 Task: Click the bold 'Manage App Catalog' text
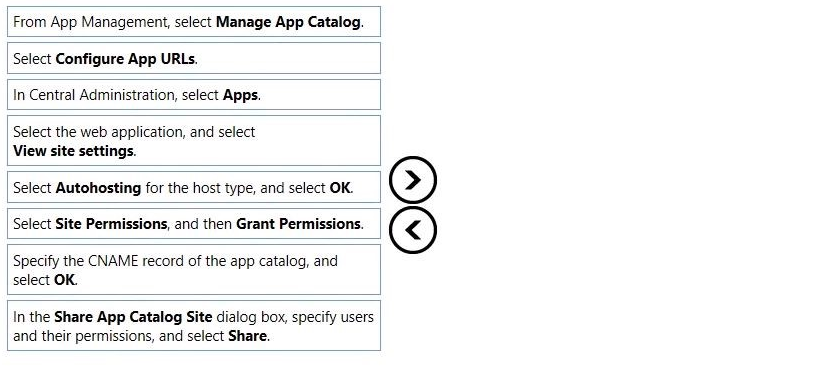click(288, 22)
